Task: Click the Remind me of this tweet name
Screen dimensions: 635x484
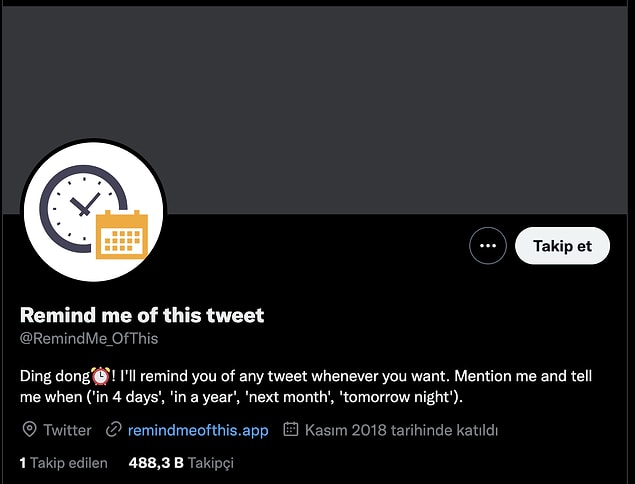Action: pyautogui.click(x=142, y=315)
